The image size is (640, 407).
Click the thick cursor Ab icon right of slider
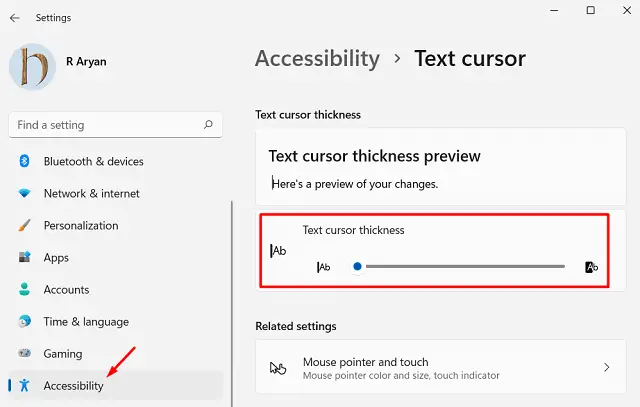pyautogui.click(x=591, y=267)
